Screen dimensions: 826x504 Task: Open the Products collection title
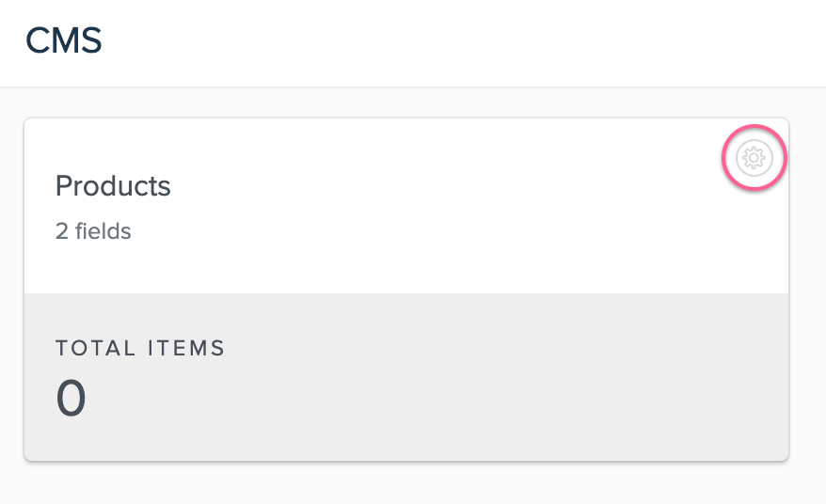(x=113, y=186)
